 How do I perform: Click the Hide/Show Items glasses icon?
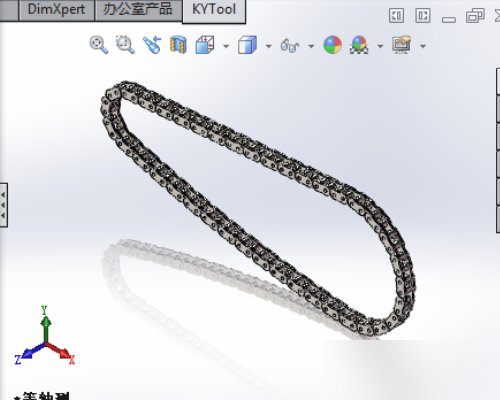click(x=290, y=45)
